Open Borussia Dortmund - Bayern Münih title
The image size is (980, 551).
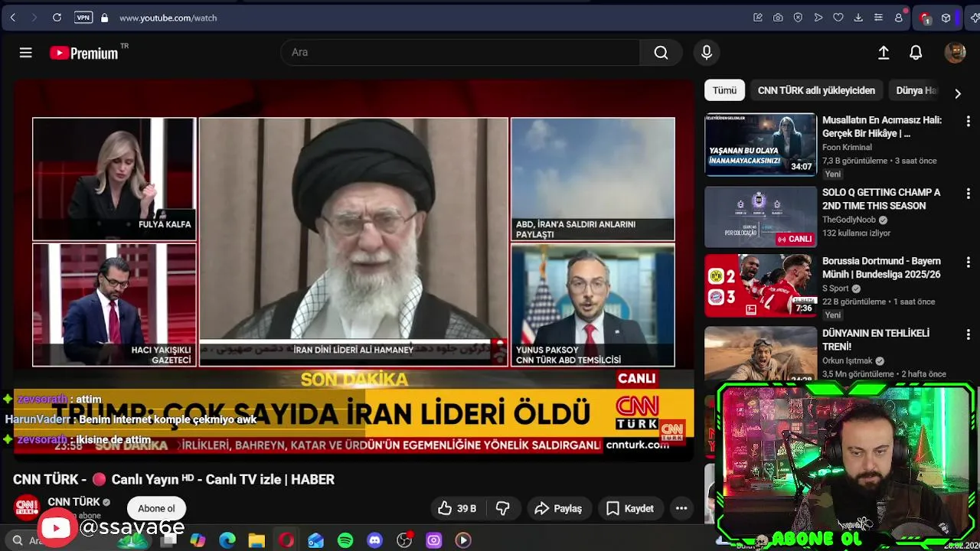pos(881,267)
